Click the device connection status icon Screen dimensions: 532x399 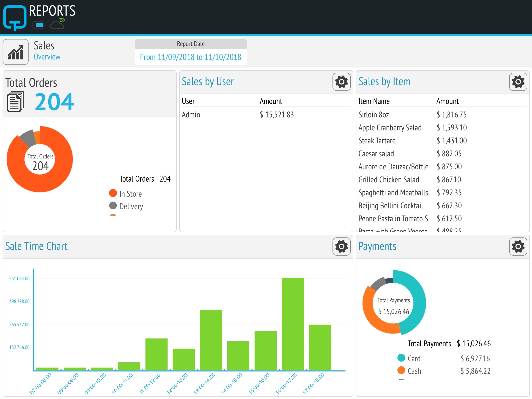(x=38, y=25)
